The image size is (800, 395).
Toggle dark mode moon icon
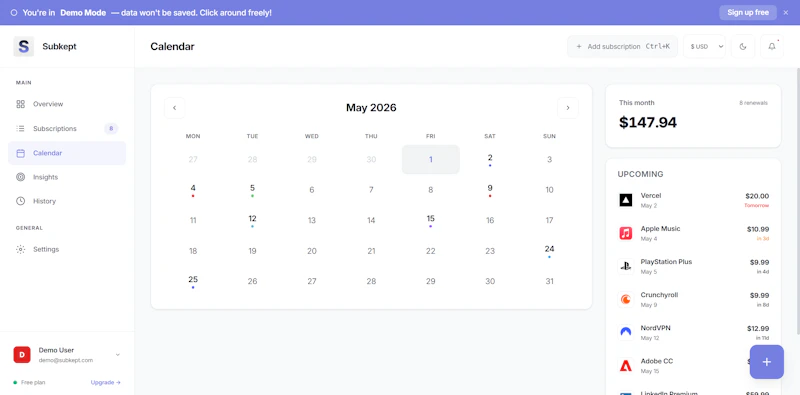pyautogui.click(x=743, y=46)
